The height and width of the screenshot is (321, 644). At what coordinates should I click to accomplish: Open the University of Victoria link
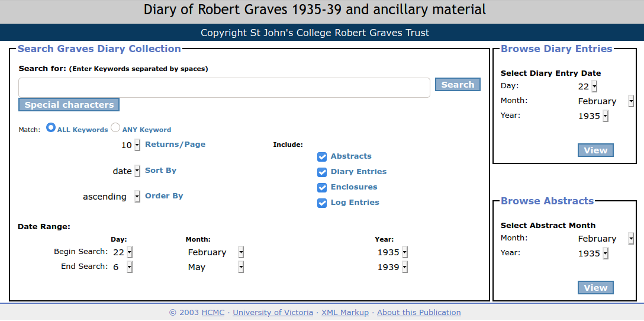(273, 313)
